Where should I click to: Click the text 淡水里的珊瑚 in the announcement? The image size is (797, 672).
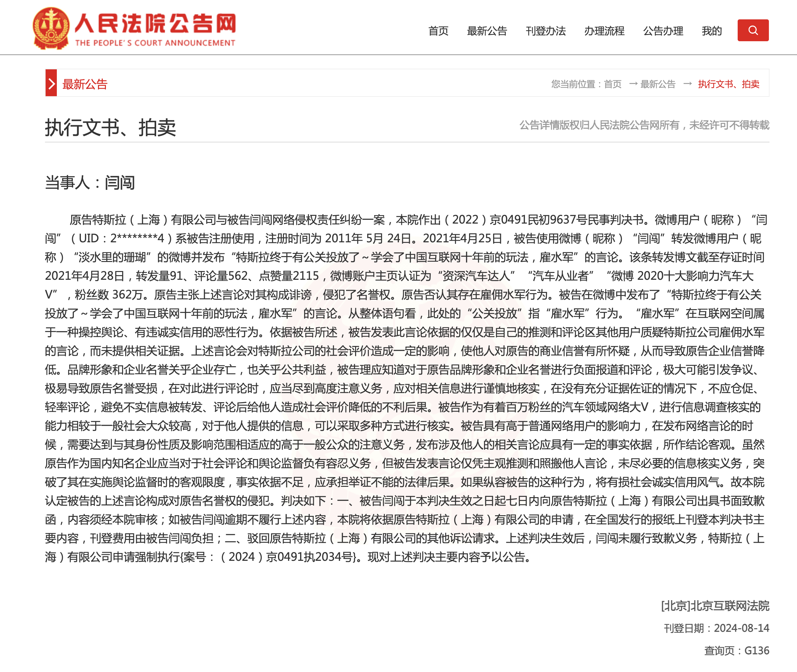(112, 257)
